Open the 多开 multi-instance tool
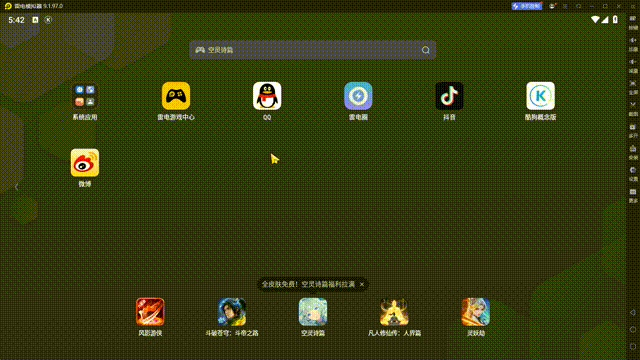Screen dimensions: 640x360 point(633,131)
